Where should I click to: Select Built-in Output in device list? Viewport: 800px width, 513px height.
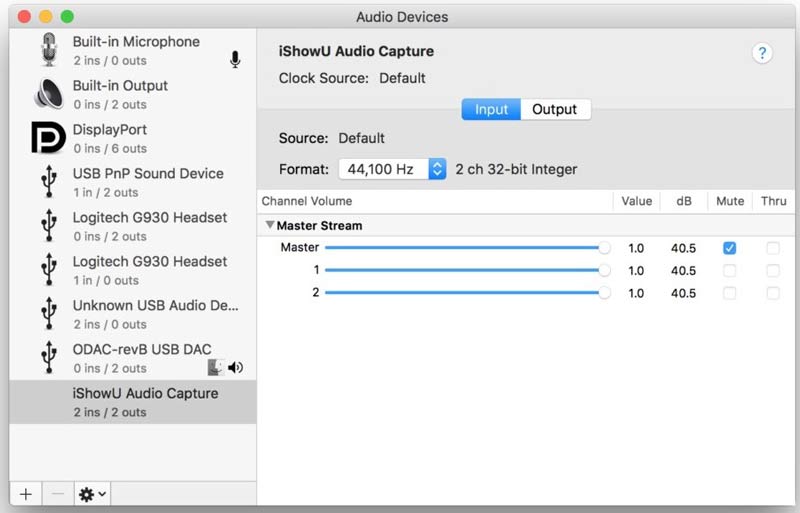(x=133, y=94)
